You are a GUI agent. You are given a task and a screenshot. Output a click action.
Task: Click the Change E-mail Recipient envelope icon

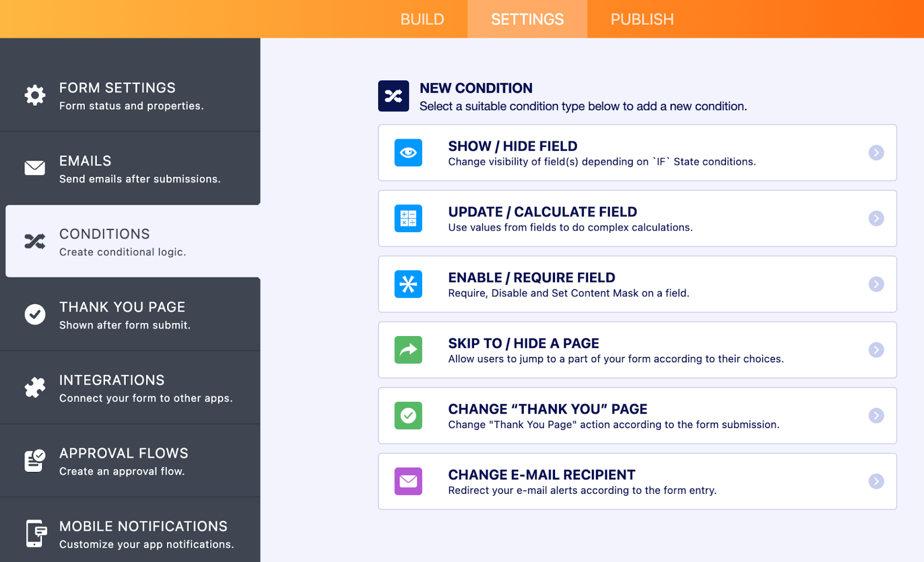click(408, 481)
